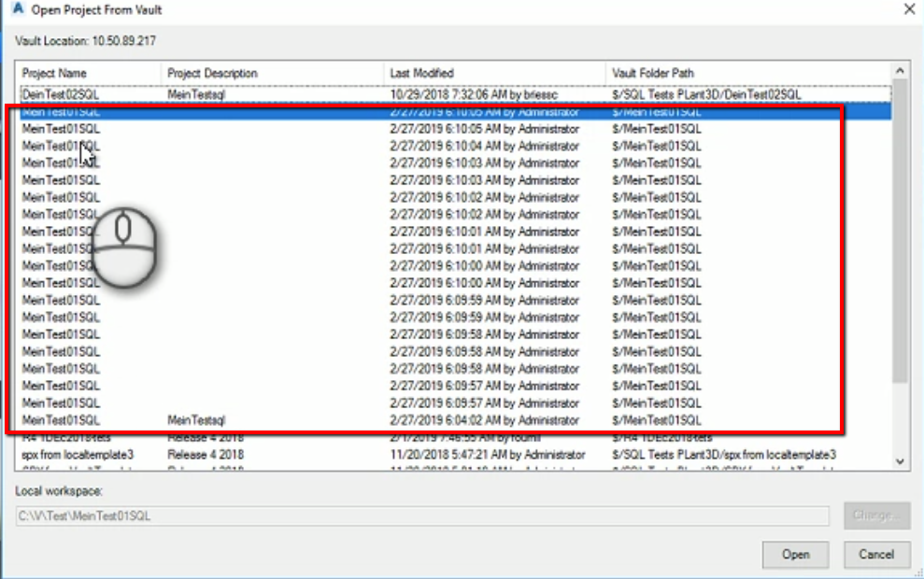Click Cancel to dismiss the dialog

point(874,554)
